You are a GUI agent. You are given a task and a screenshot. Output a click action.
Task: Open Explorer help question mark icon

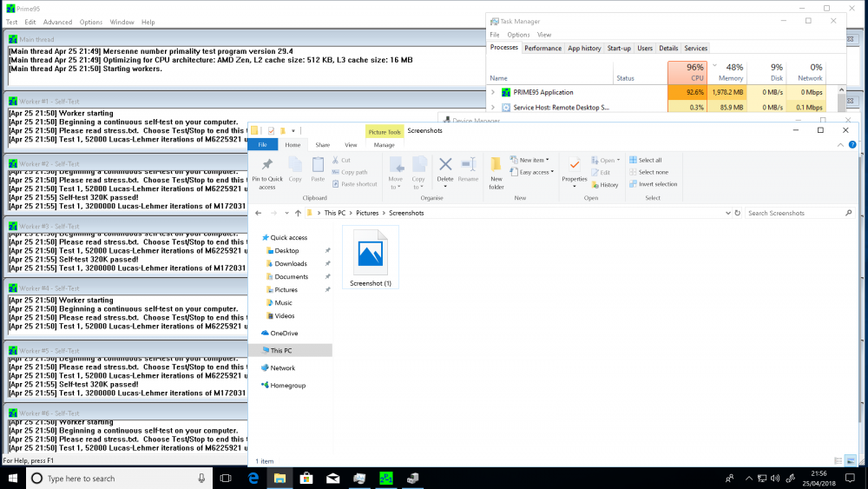pos(852,144)
